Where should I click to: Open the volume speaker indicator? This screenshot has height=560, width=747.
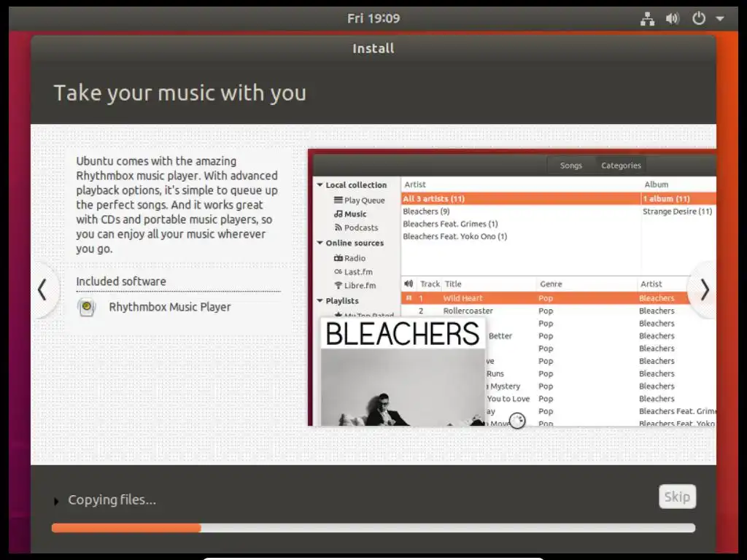[672, 18]
